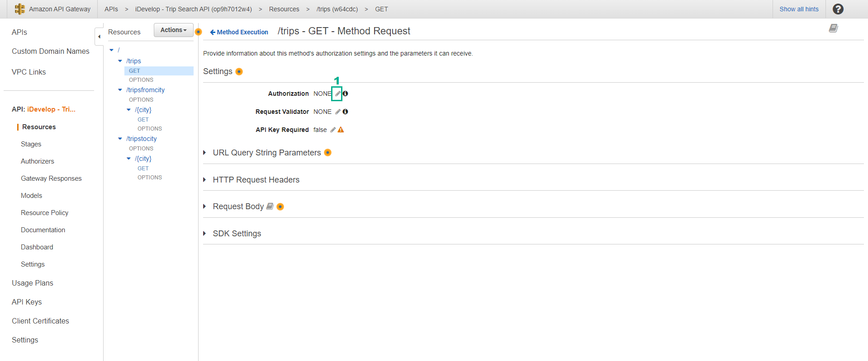The image size is (868, 361).
Task: Show Authorization info icon tooltip
Action: (x=346, y=94)
